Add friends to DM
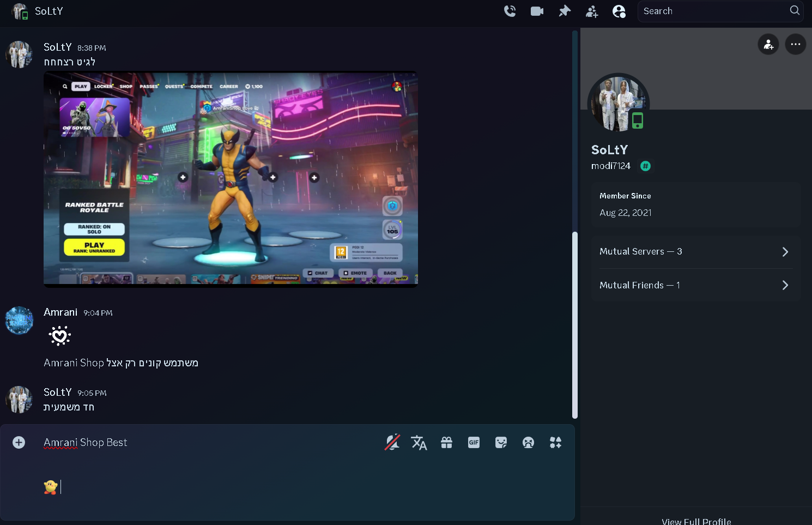Screen dimensions: 812x525 tap(592, 11)
